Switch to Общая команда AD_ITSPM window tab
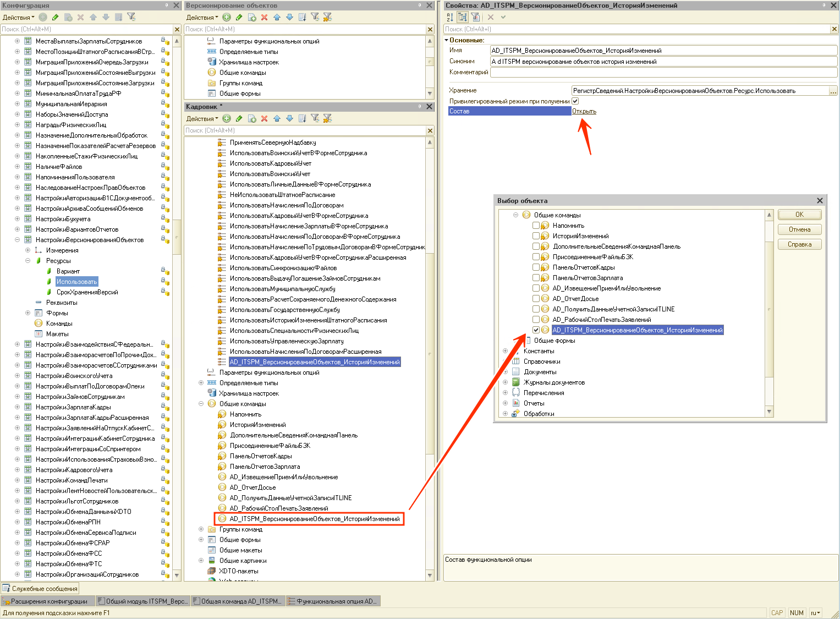This screenshot has width=840, height=619. (x=238, y=601)
